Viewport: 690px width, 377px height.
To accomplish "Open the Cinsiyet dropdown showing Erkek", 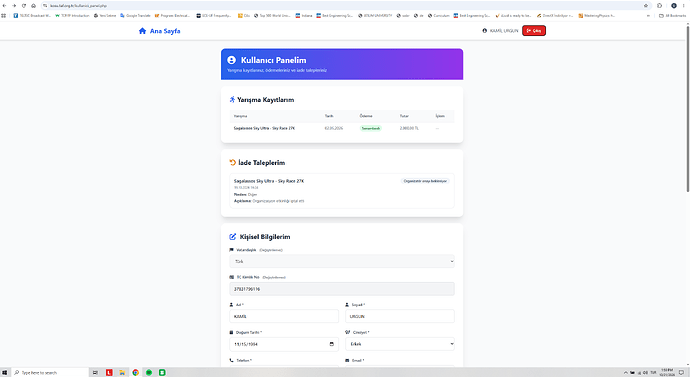I will pos(400,344).
